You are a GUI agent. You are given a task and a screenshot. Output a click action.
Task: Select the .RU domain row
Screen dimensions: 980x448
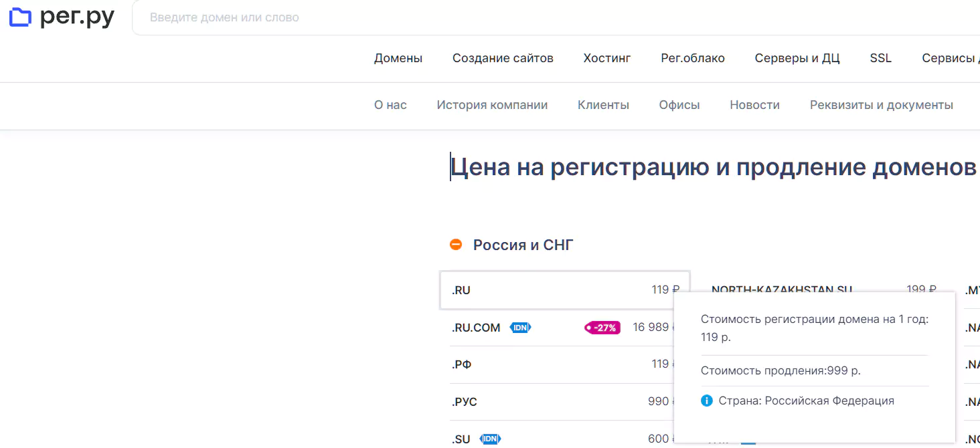(x=564, y=290)
